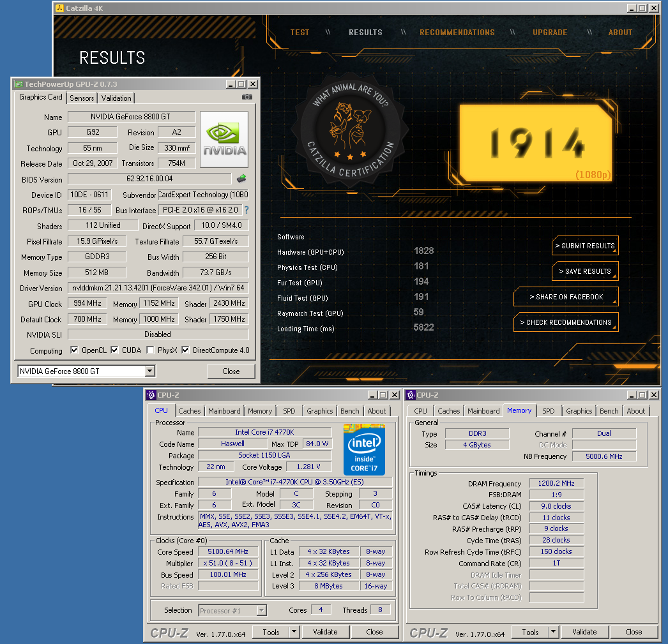Open the GPU selector dropdown in GPU-Z

click(149, 371)
